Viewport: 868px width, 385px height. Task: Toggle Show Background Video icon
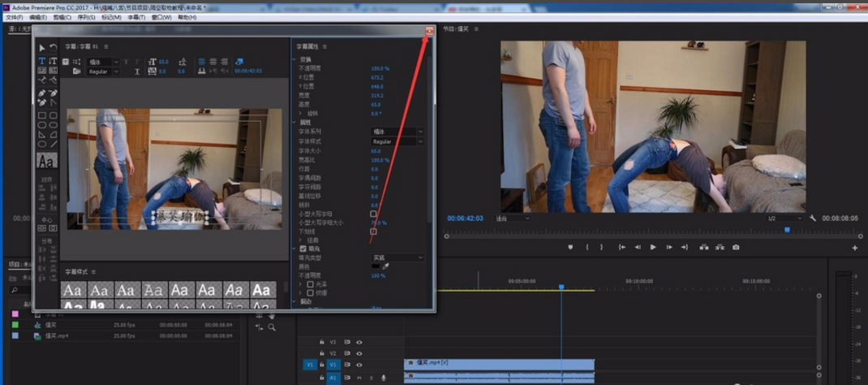tap(239, 62)
